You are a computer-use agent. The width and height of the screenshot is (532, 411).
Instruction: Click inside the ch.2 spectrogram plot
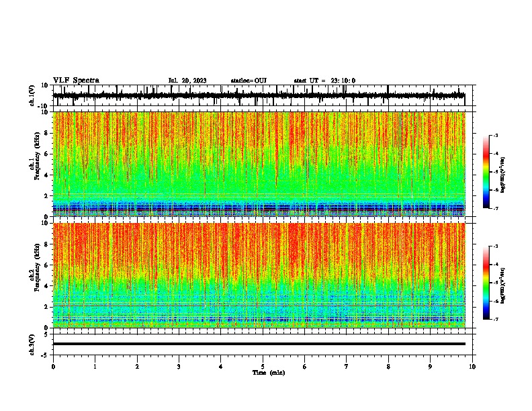coord(259,275)
